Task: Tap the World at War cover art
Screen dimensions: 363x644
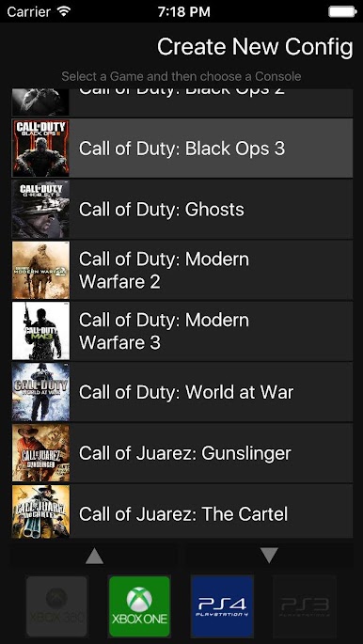Action: [x=40, y=392]
